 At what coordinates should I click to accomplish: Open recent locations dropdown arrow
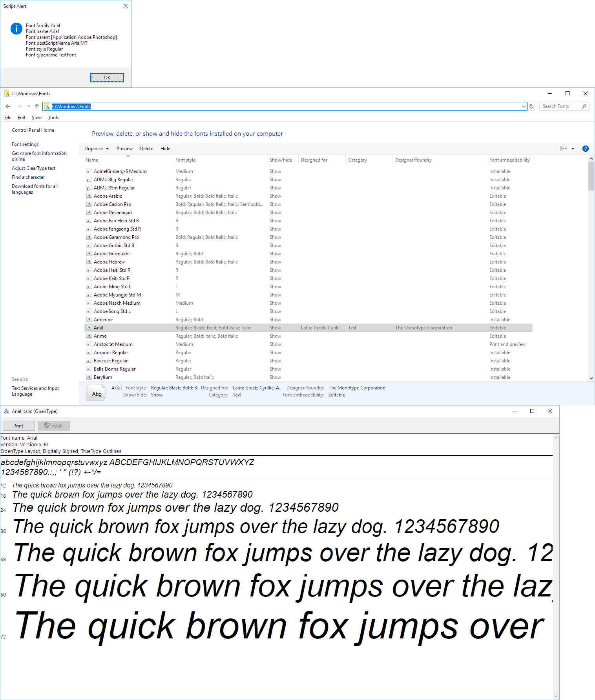(x=29, y=106)
